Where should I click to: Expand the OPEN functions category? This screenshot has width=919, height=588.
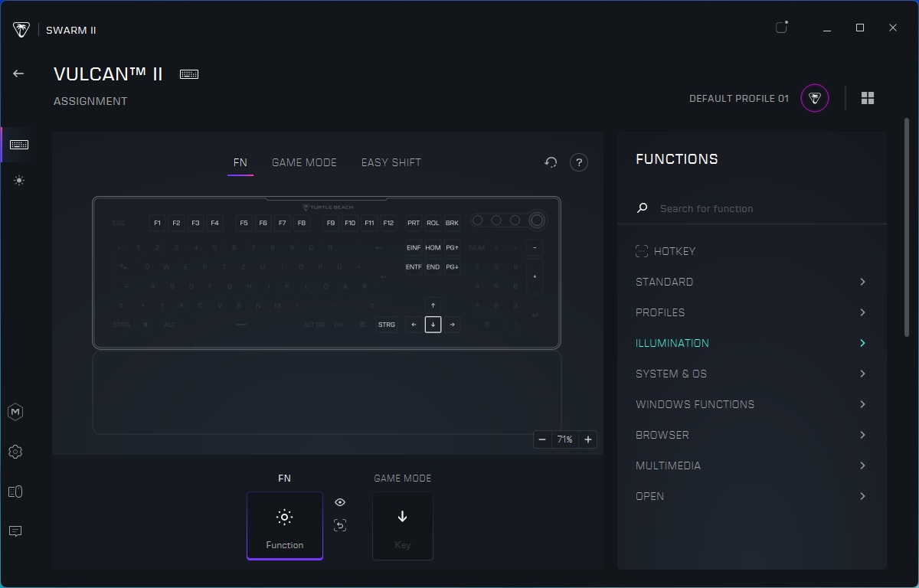point(751,496)
